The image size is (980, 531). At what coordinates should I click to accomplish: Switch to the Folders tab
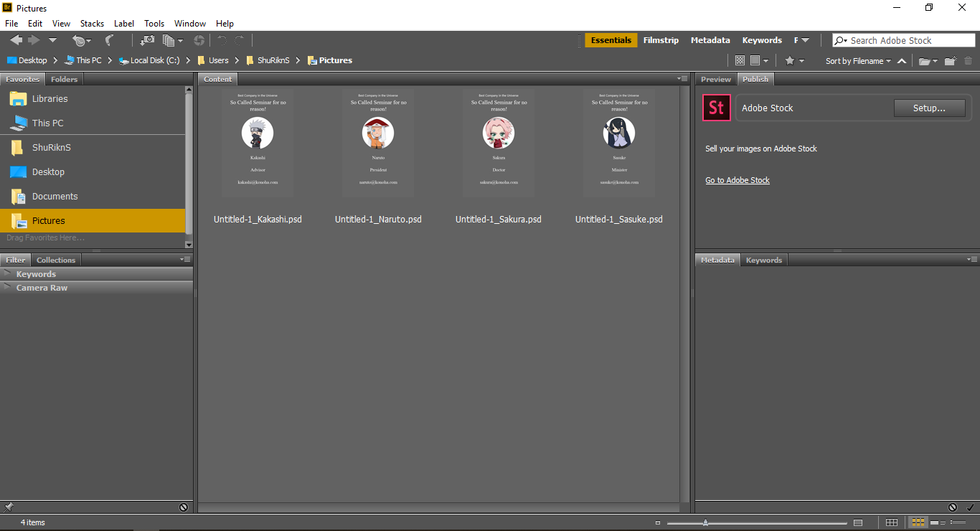pos(65,79)
